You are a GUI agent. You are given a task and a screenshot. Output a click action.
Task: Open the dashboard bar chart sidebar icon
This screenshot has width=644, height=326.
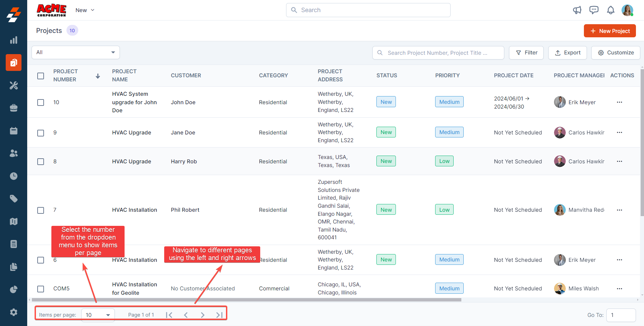click(x=13, y=40)
